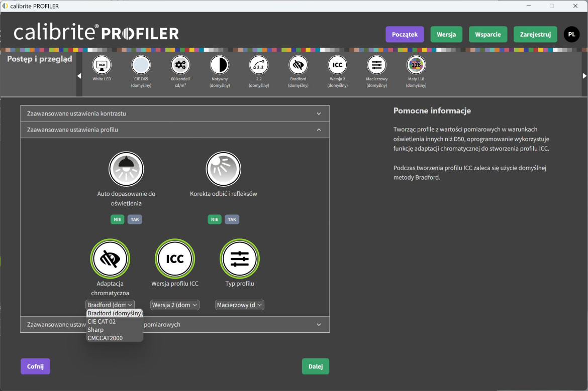Set Auto dopasowanie do oświetlenia to TAK

135,219
